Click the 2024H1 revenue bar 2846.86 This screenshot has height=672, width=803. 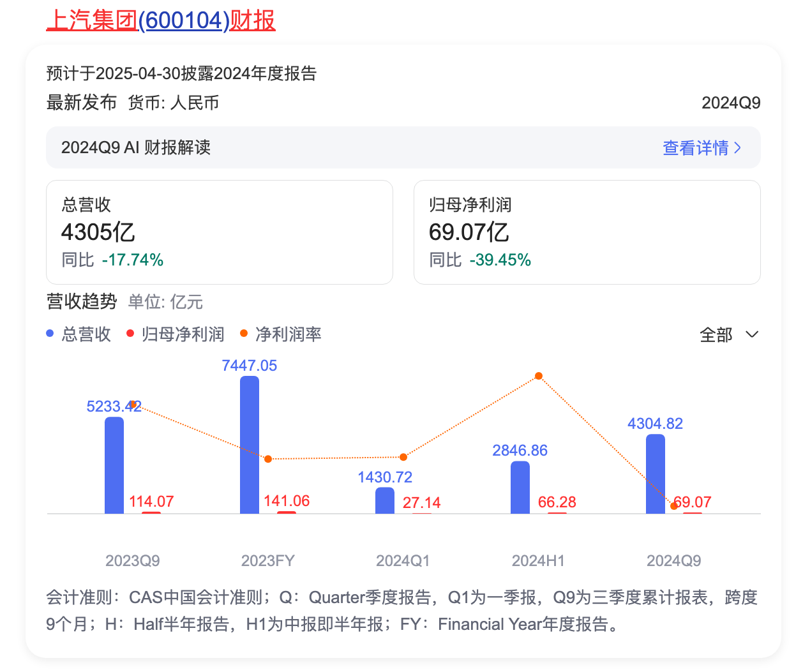point(520,487)
